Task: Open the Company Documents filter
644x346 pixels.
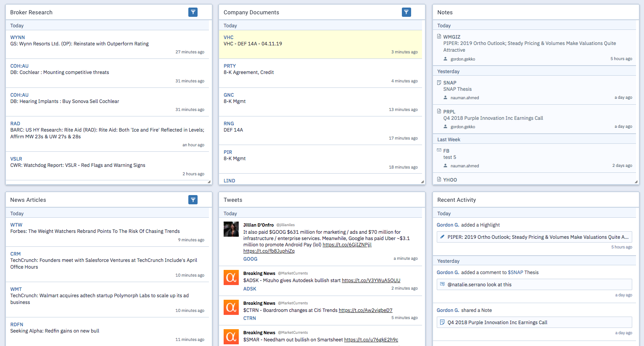Action: coord(406,12)
